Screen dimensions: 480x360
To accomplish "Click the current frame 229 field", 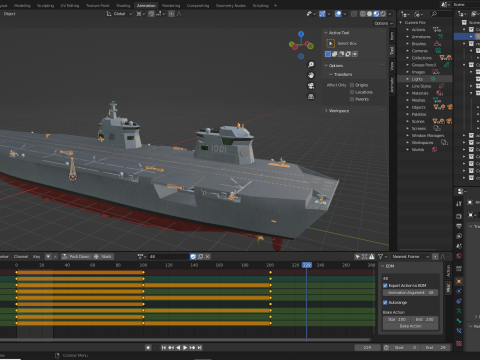I will (x=367, y=347).
